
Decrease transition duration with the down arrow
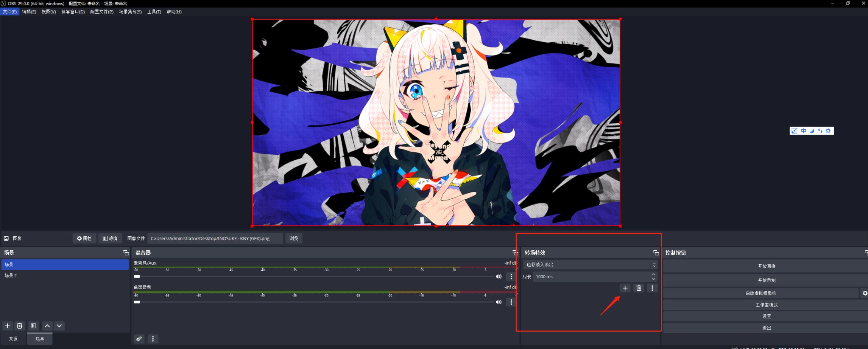pyautogui.click(x=653, y=279)
